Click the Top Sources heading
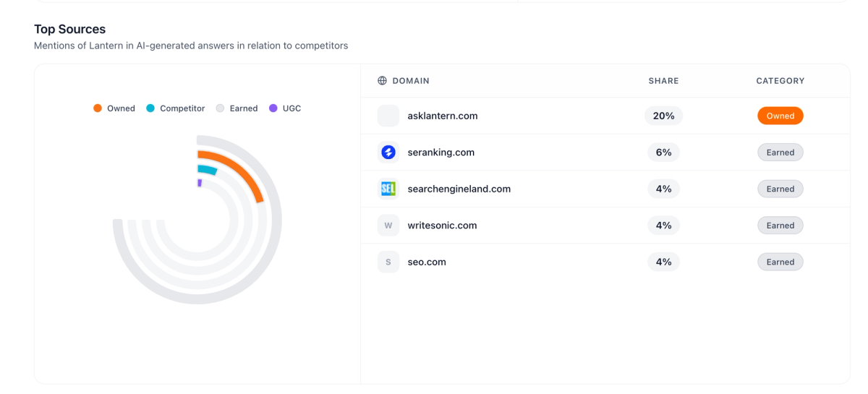 70,30
